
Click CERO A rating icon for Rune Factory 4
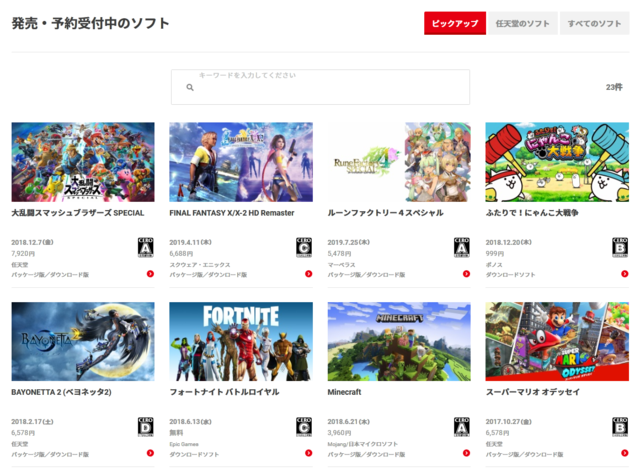(462, 247)
